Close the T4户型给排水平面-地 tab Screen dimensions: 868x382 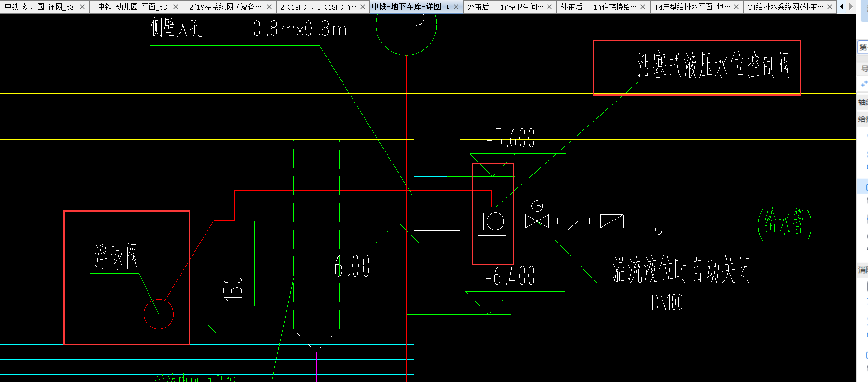tap(736, 7)
